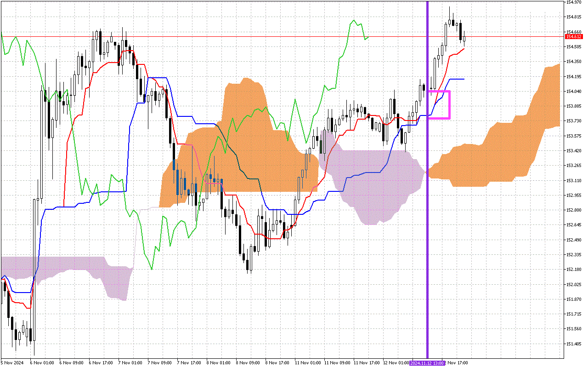The height and width of the screenshot is (368, 588).
Task: Select the 152.490 price level label
Action: pos(574,240)
